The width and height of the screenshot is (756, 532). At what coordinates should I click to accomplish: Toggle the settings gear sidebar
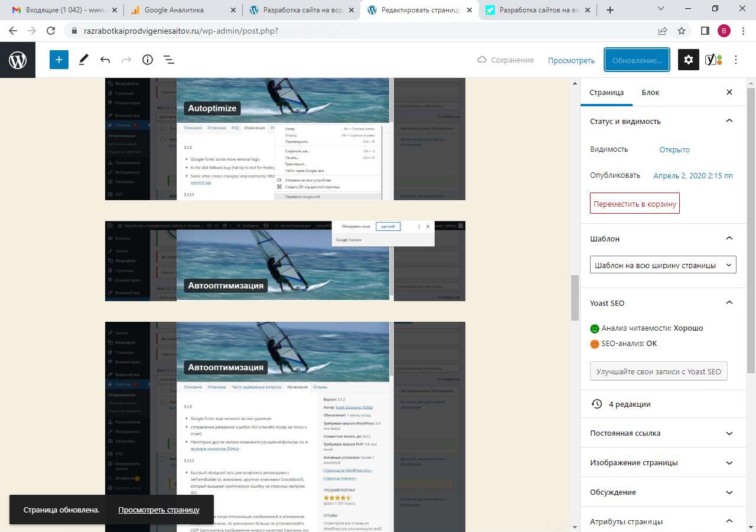point(688,60)
